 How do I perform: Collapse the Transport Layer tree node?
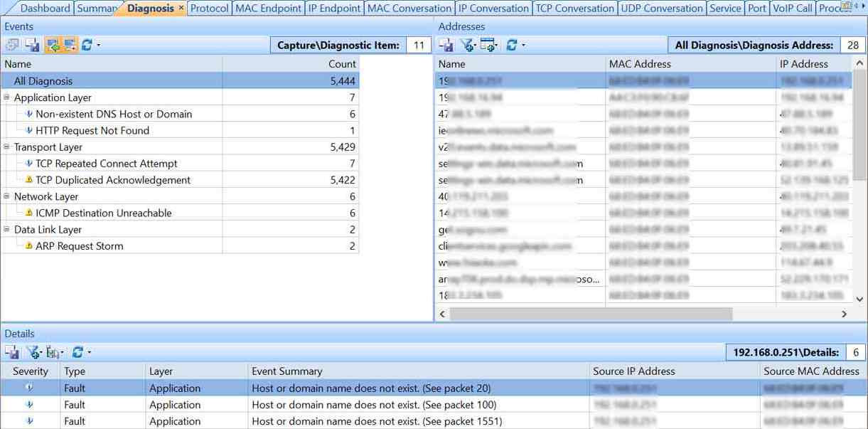6,147
